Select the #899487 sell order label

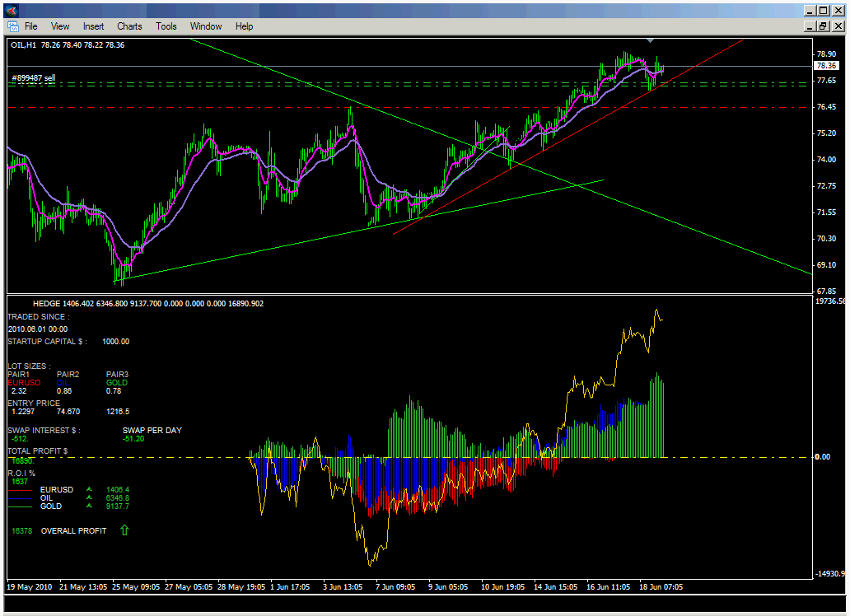click(34, 78)
